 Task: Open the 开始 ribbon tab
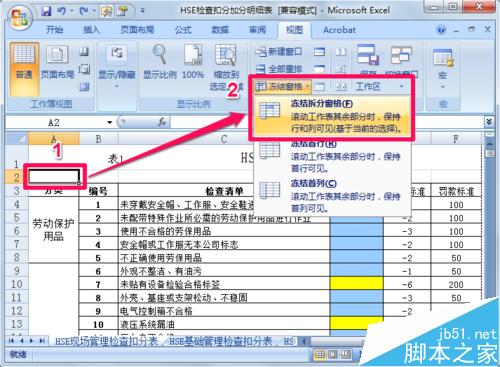point(54,30)
